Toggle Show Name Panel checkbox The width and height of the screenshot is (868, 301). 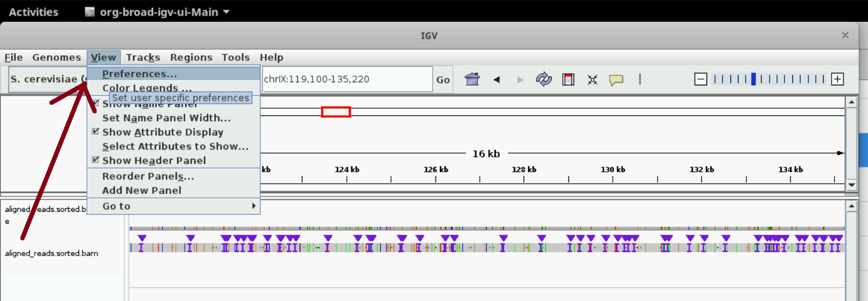click(95, 104)
